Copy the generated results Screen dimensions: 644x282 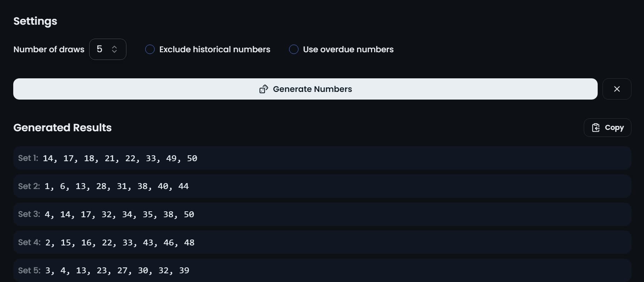pyautogui.click(x=607, y=128)
